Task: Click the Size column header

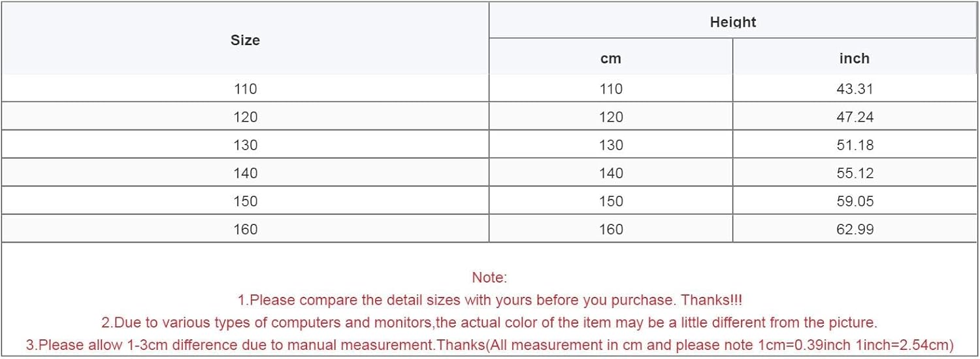Action: pyautogui.click(x=245, y=41)
